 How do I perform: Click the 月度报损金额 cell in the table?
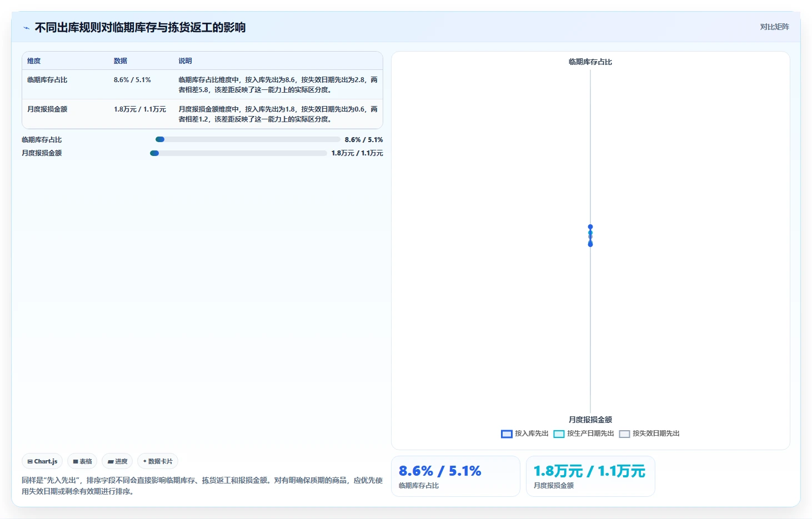click(x=47, y=109)
